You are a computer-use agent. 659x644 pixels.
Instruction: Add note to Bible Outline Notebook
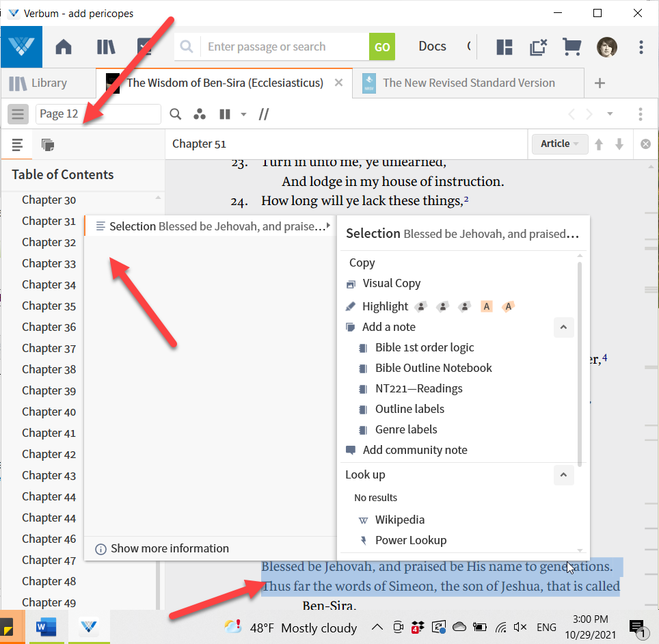[433, 368]
